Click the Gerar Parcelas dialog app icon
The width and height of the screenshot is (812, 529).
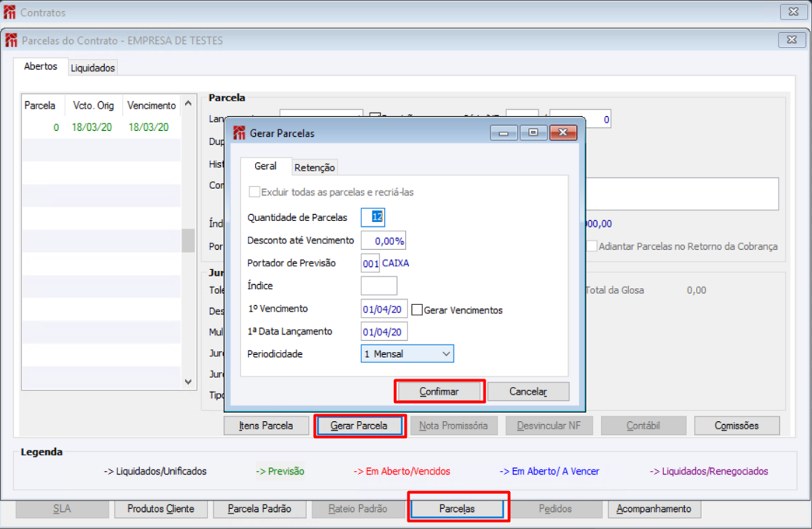click(x=239, y=133)
